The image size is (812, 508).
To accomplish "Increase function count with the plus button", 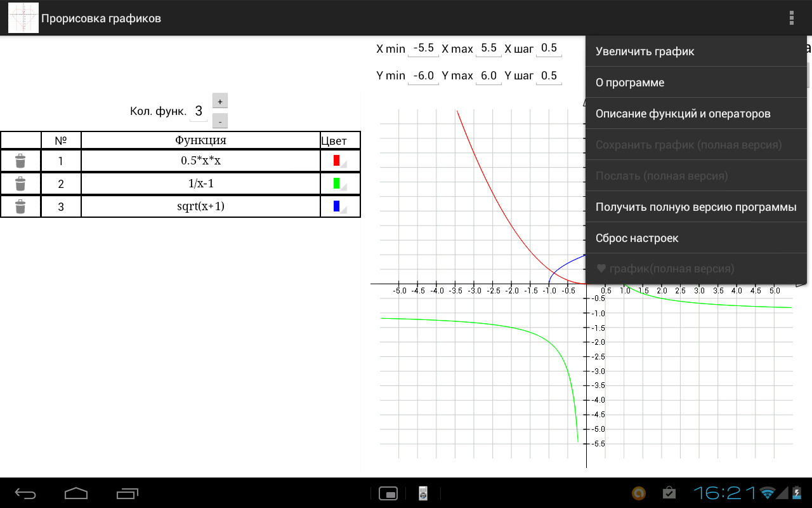I will 220,101.
